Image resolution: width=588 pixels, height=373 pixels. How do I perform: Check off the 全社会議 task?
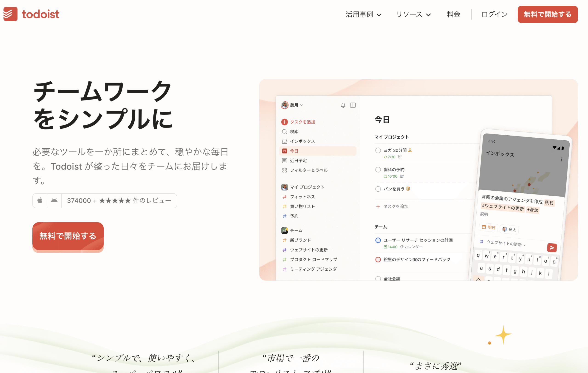378,278
